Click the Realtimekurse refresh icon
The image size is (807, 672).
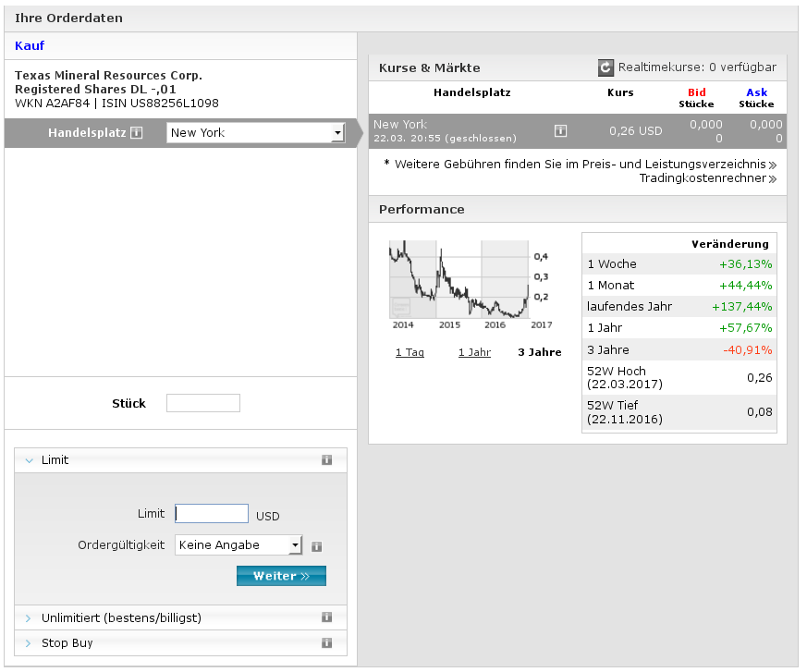click(605, 67)
